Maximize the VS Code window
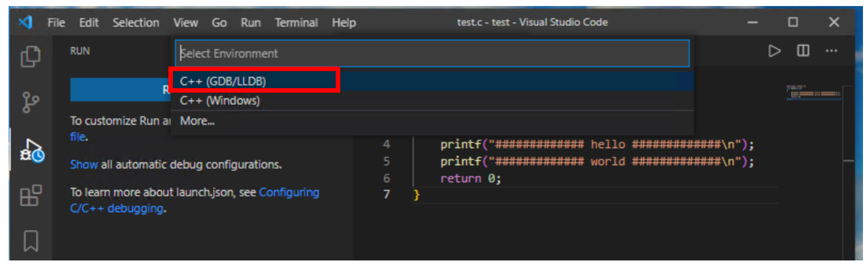This screenshot has width=868, height=267. pos(793,22)
